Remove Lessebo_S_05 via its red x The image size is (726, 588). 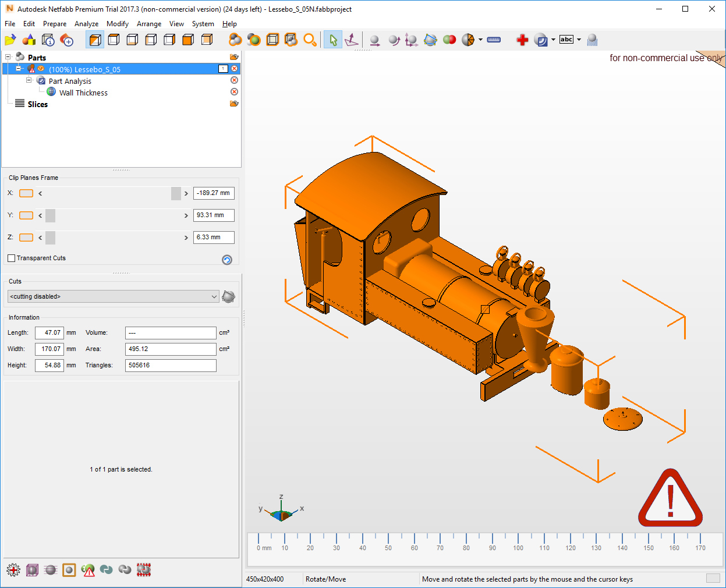234,69
